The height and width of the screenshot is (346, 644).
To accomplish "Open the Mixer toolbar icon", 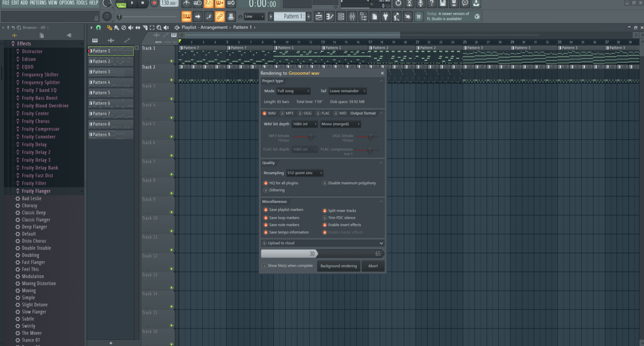I will 352,17.
